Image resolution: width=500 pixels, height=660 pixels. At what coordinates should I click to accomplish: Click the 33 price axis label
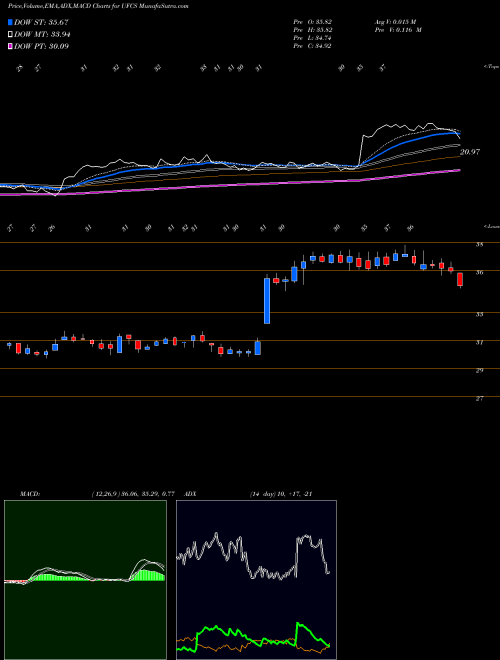click(x=479, y=314)
